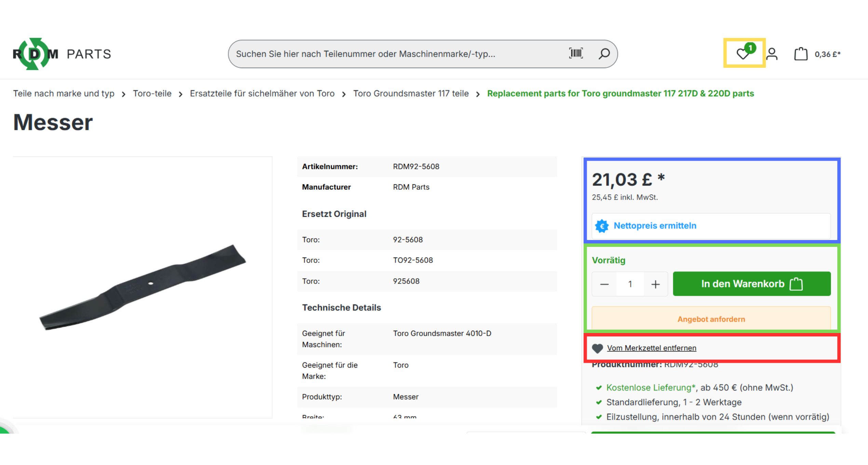Click the barcode scanner icon in search
The width and height of the screenshot is (868, 465).
pos(576,53)
